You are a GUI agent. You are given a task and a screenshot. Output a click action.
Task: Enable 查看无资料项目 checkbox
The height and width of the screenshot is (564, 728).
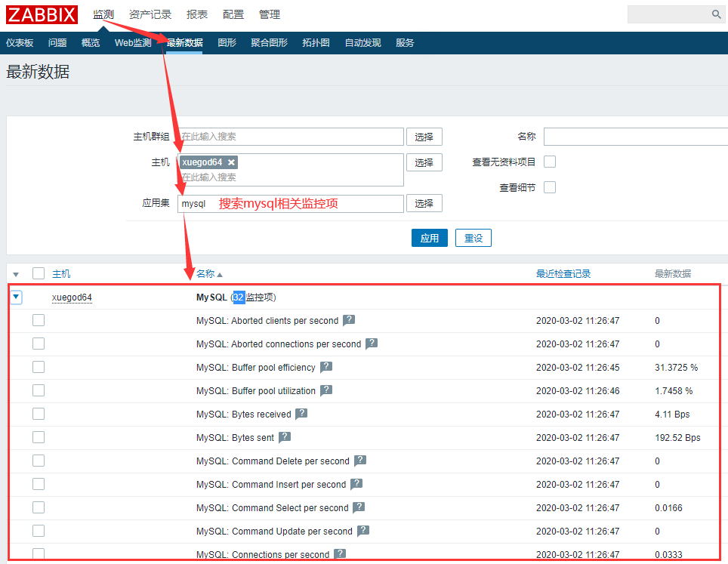(550, 162)
